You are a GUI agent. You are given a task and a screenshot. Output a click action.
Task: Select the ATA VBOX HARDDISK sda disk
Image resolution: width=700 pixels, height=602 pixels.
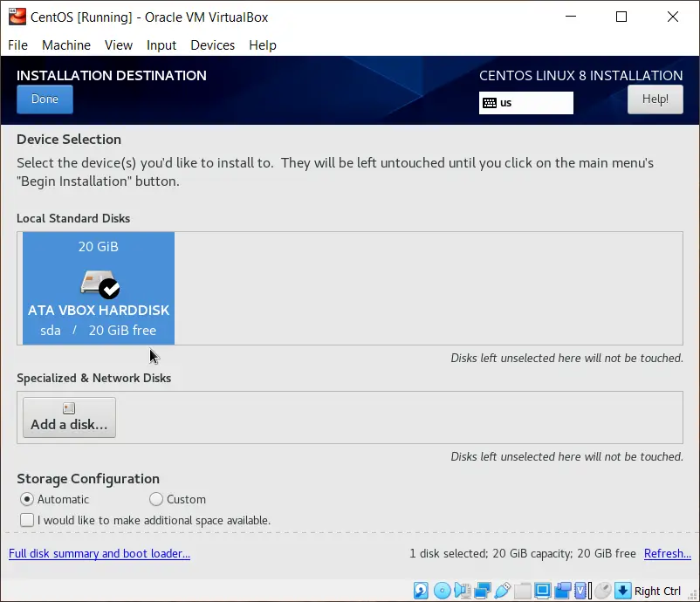pyautogui.click(x=99, y=288)
